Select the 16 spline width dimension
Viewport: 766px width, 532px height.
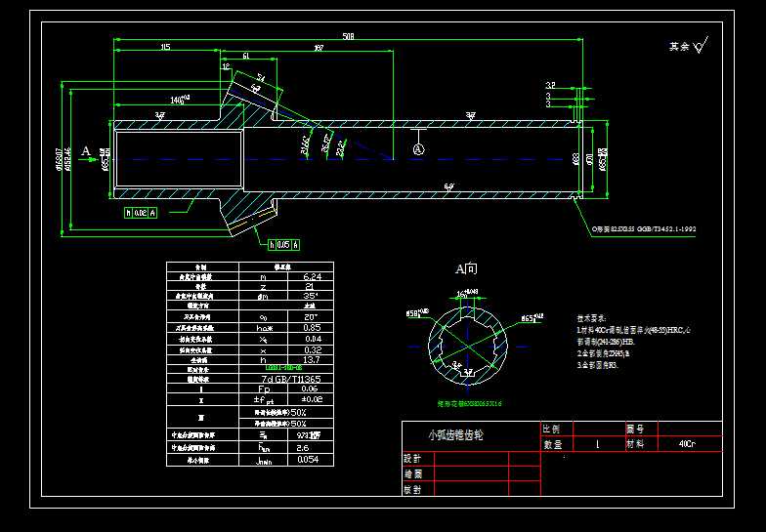(467, 293)
